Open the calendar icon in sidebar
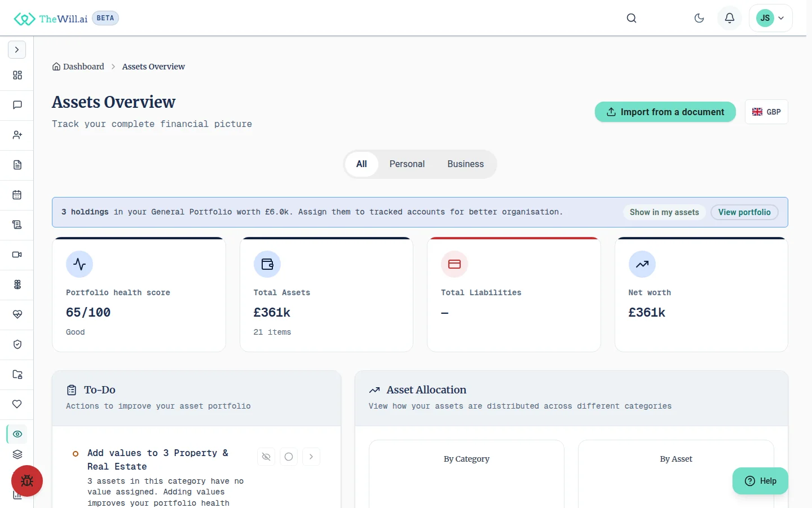812x508 pixels. click(17, 195)
